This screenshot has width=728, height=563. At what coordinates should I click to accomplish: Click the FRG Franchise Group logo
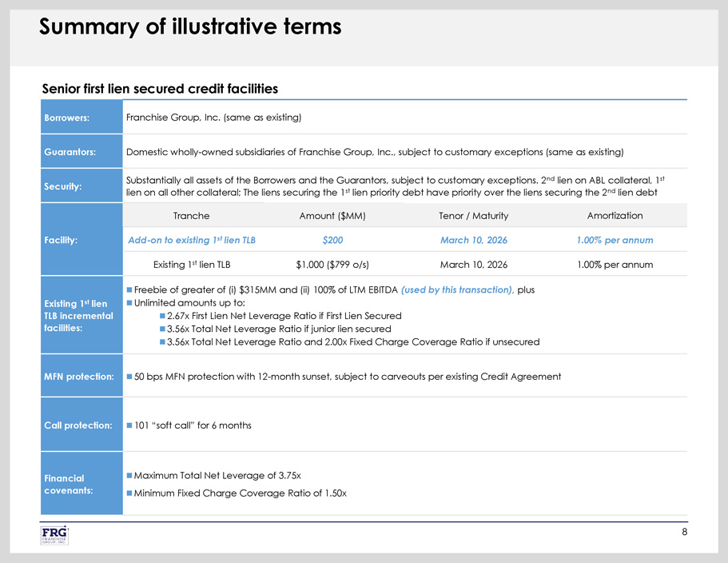54,535
